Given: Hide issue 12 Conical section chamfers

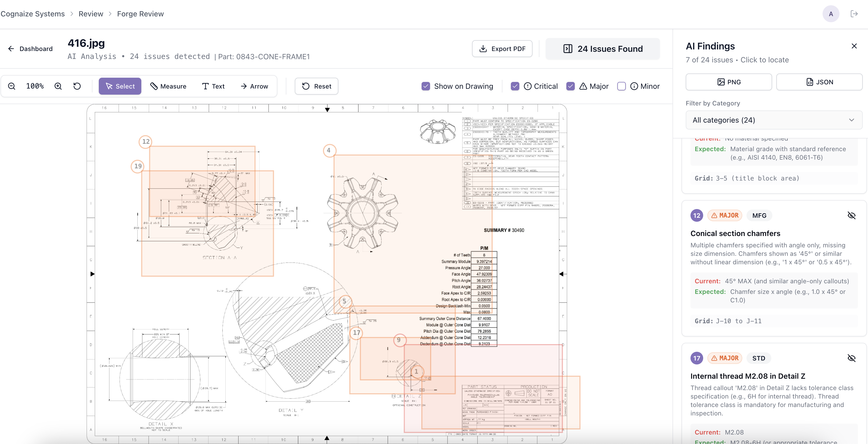Looking at the screenshot, I should (x=851, y=215).
